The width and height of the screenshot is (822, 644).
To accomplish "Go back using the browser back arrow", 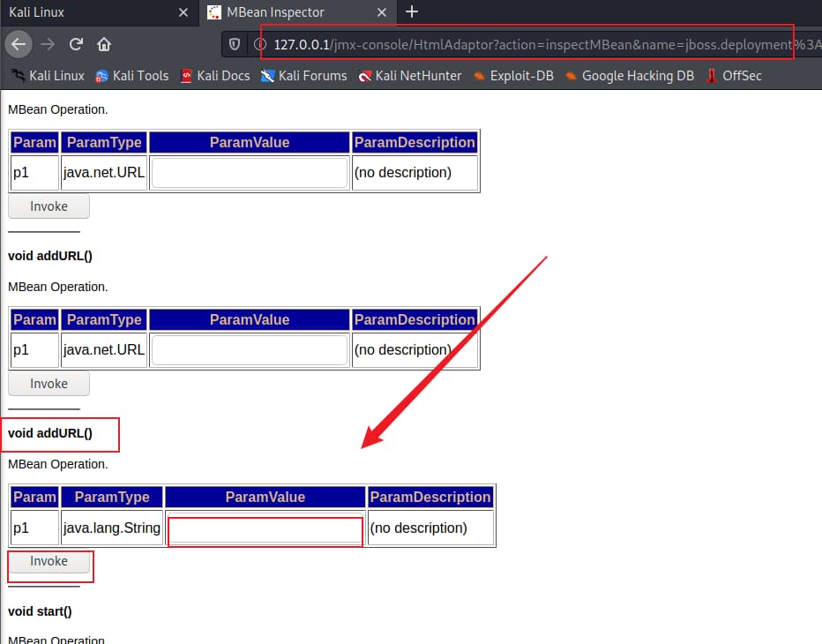I will pos(19,45).
